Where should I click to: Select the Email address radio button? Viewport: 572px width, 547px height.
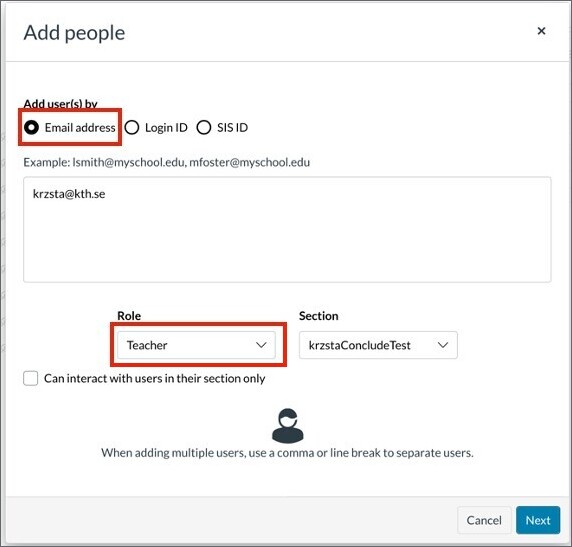[31, 127]
